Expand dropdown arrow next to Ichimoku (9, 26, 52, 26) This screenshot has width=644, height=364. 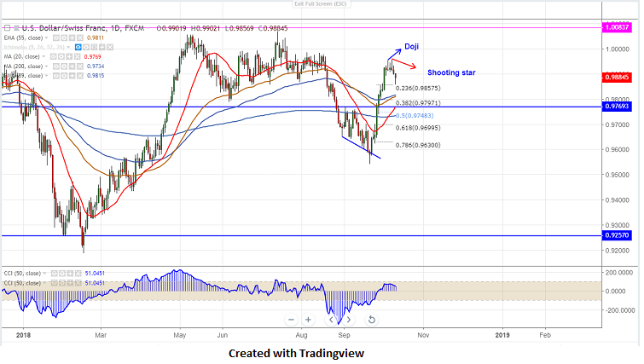coord(68,47)
